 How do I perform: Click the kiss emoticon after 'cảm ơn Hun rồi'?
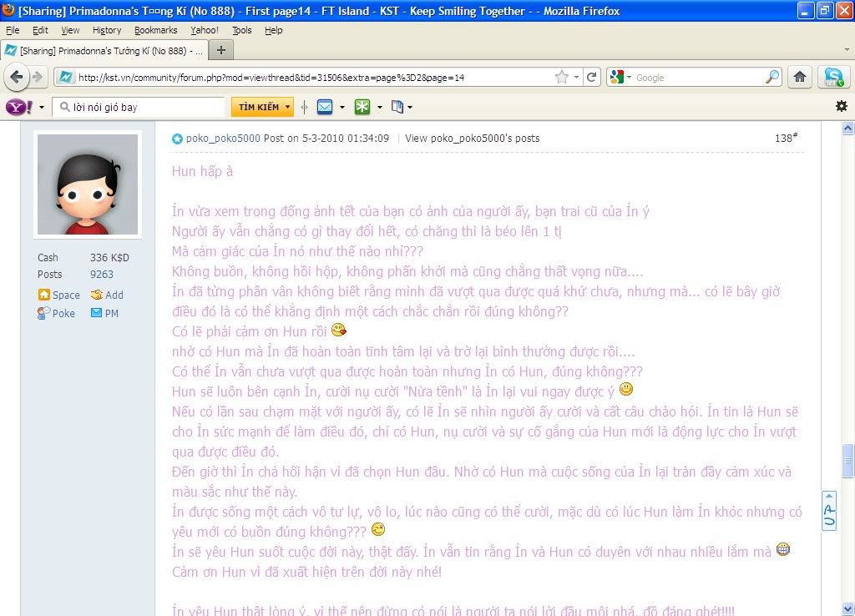coord(339,330)
